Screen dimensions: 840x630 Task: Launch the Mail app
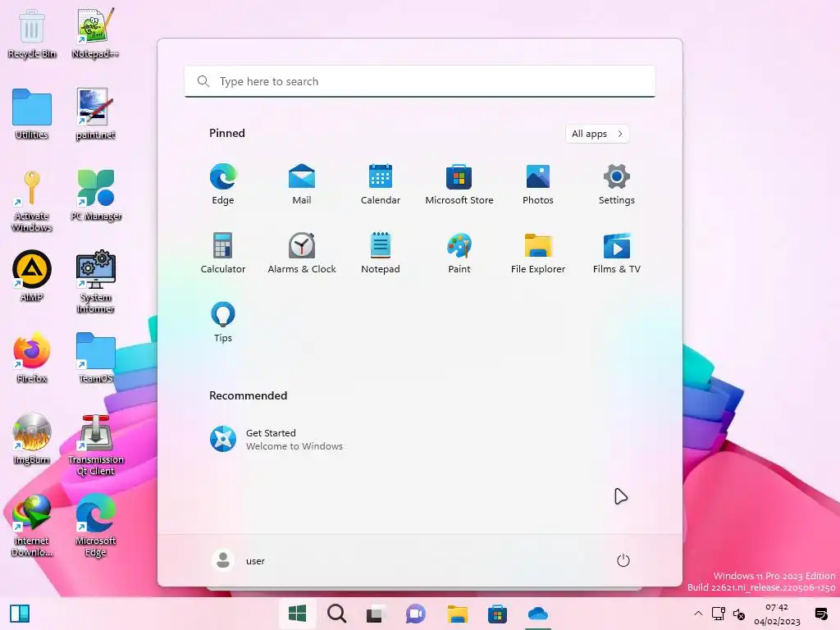[302, 184]
